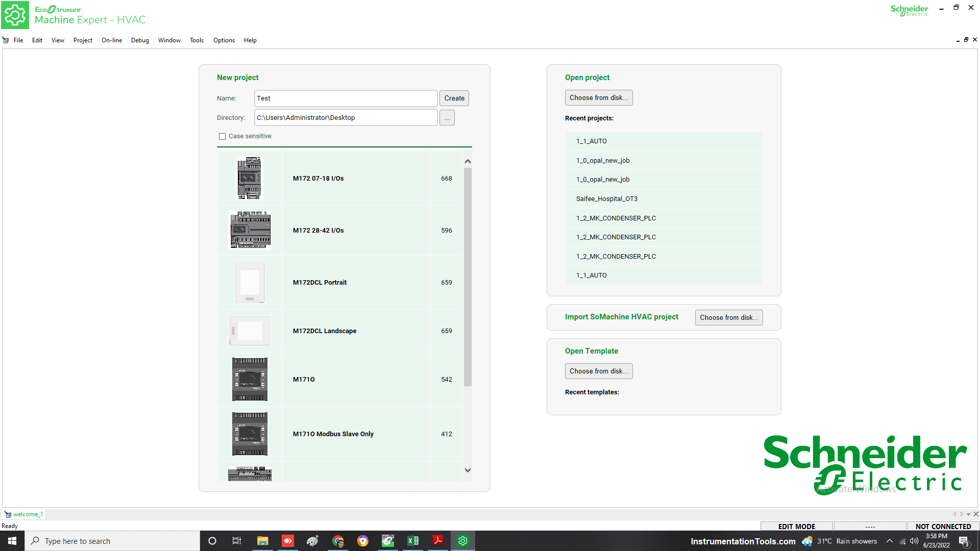Browse for directory with the ellipsis button

[447, 118]
